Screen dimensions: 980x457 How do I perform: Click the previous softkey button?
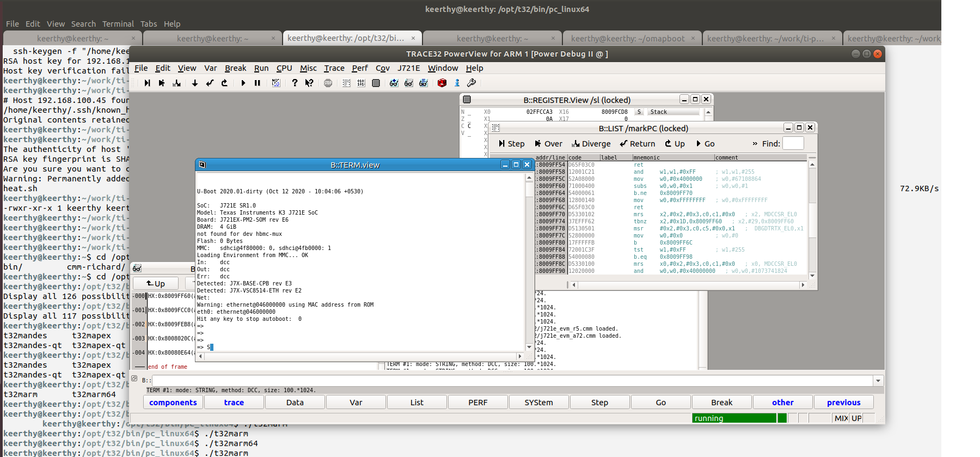click(x=844, y=402)
